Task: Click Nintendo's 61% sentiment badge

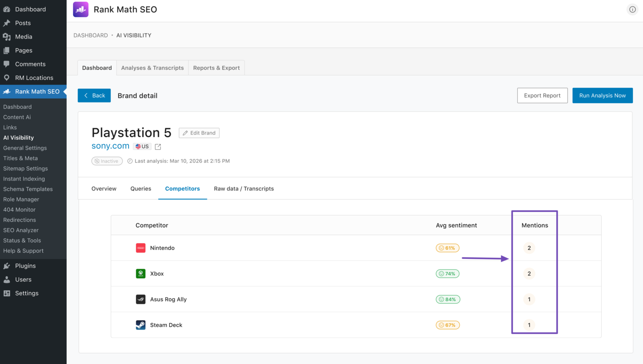Action: (447, 248)
